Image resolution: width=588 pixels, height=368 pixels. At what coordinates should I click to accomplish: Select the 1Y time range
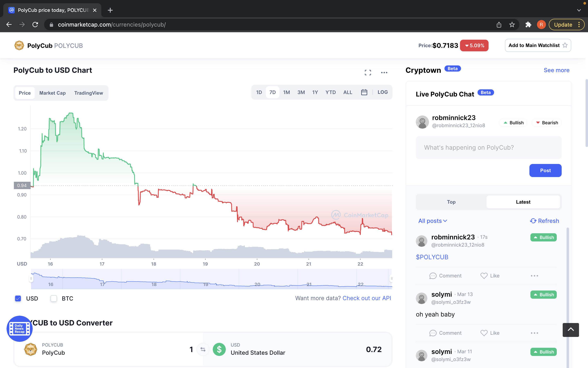click(x=315, y=92)
